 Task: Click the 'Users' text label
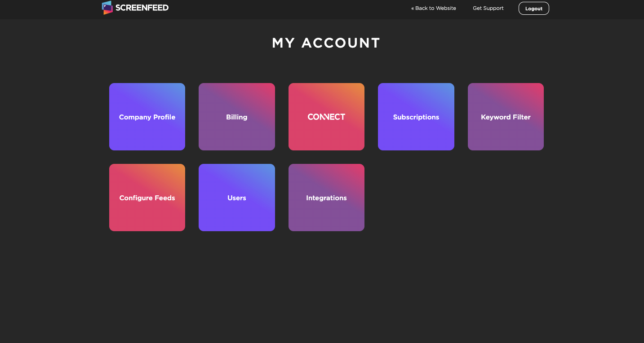[237, 198]
